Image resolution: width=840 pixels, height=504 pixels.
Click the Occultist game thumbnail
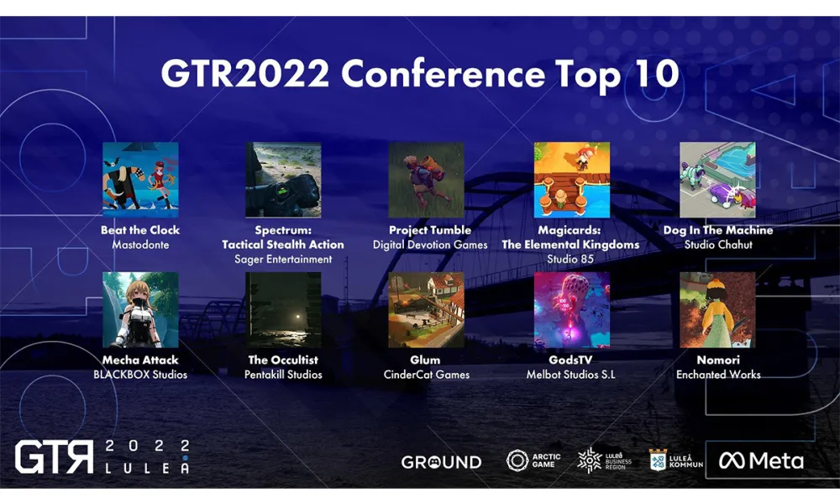click(283, 310)
